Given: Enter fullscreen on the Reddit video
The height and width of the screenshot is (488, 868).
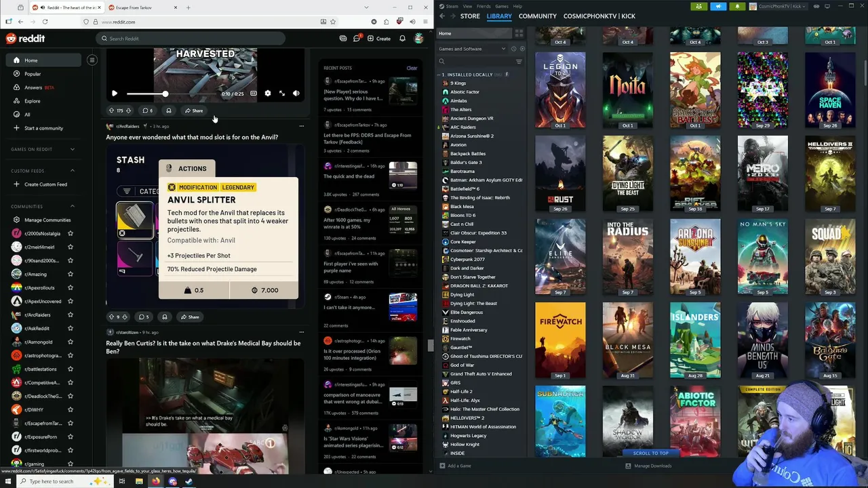Looking at the screenshot, I should coord(281,94).
